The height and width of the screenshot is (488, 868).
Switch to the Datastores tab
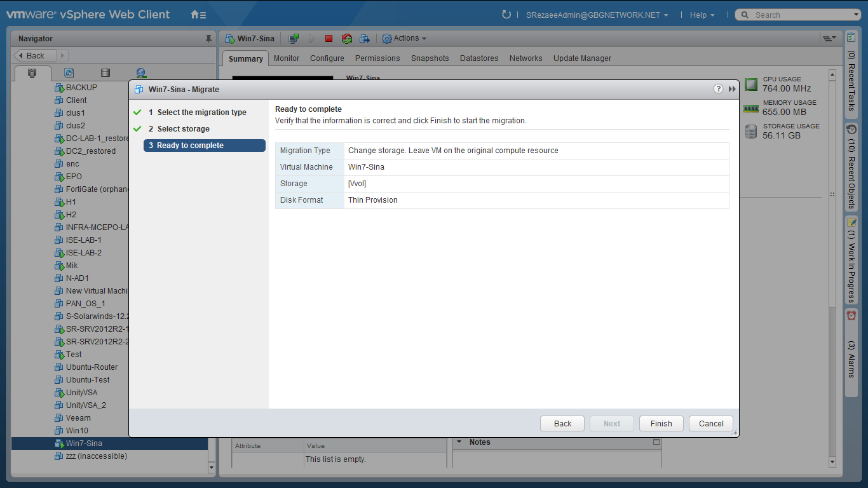point(479,58)
